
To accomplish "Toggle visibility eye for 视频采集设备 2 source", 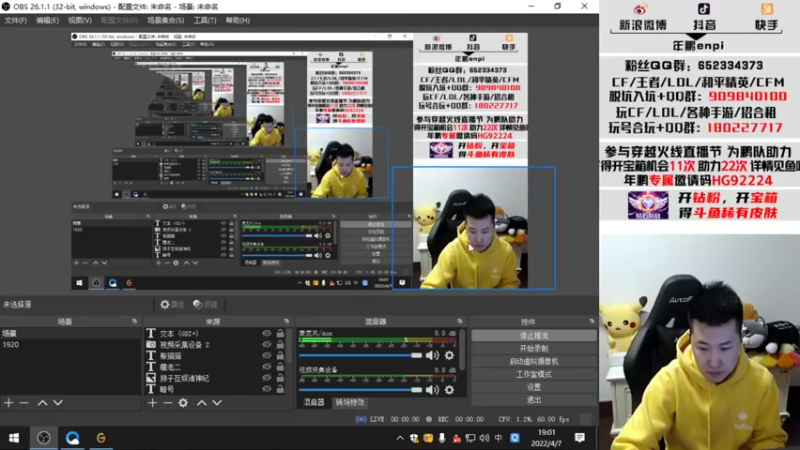I will (x=266, y=344).
